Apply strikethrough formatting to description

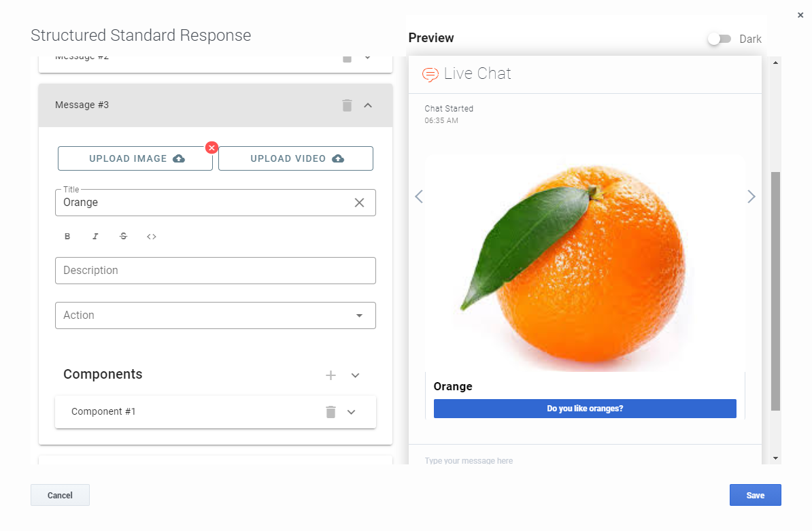tap(123, 237)
